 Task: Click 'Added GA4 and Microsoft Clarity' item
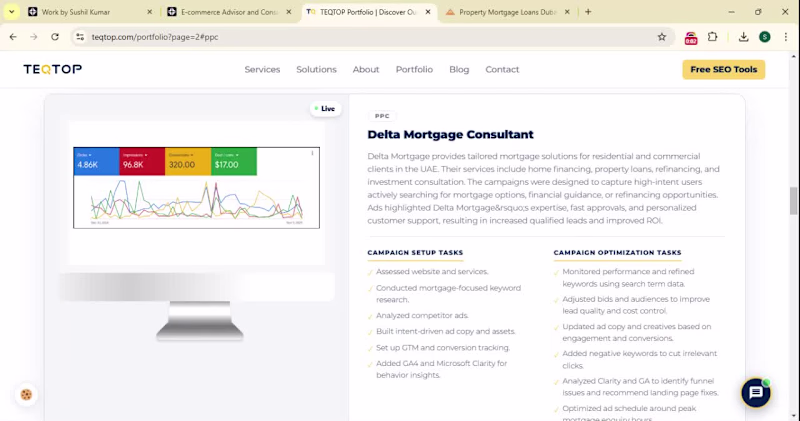441,369
